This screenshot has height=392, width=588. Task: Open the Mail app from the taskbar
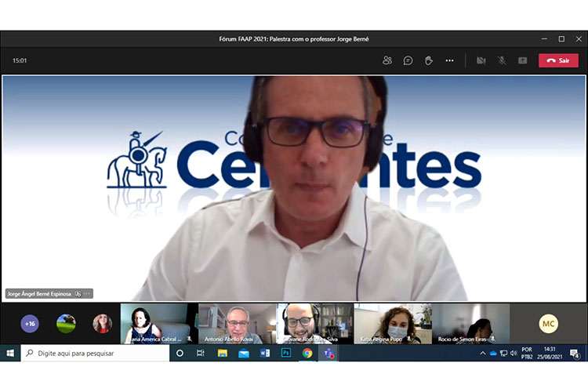click(x=244, y=353)
